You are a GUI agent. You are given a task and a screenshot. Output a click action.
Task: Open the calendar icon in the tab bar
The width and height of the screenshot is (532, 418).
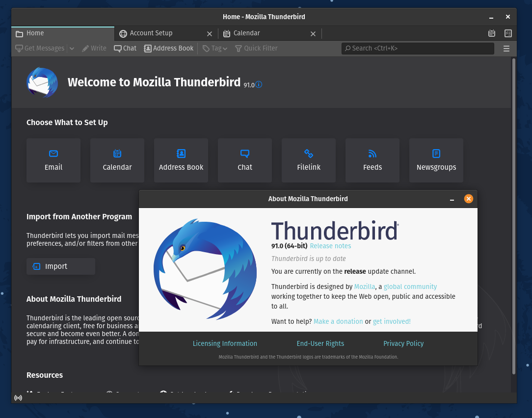(x=492, y=33)
